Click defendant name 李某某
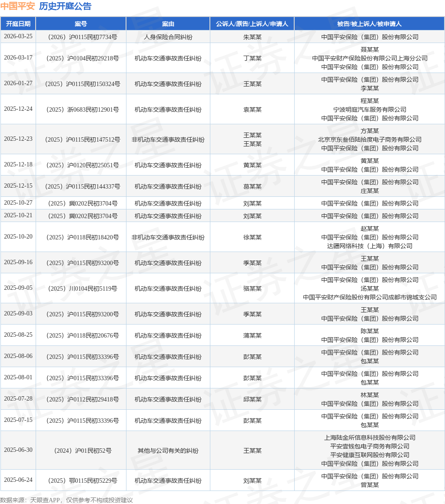This screenshot has width=445, height=504. click(369, 88)
